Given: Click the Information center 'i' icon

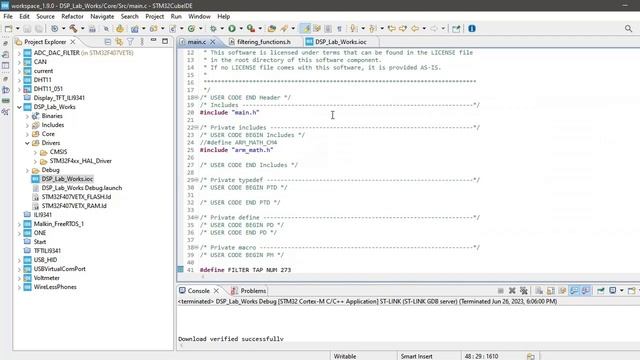Looking at the screenshot, I should coord(472,29).
